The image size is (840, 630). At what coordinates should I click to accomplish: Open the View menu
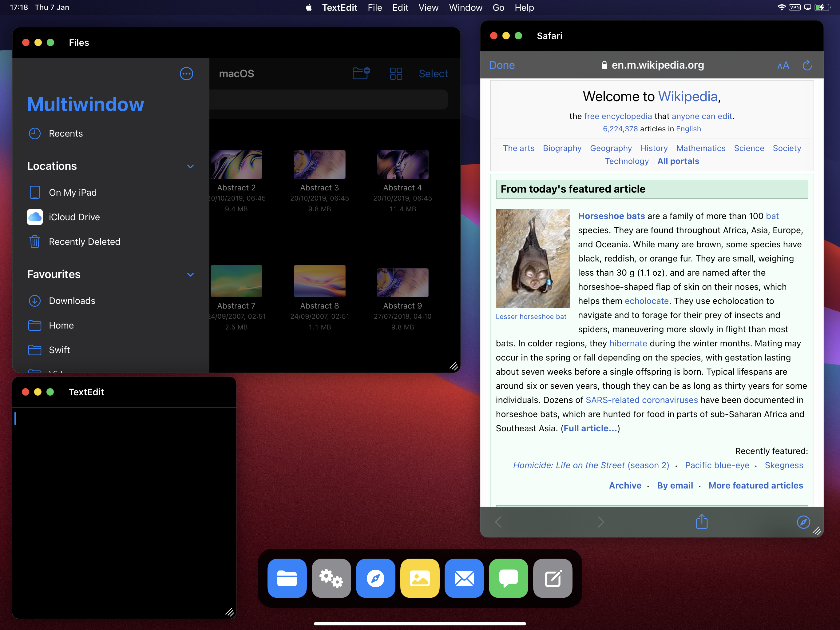(428, 8)
